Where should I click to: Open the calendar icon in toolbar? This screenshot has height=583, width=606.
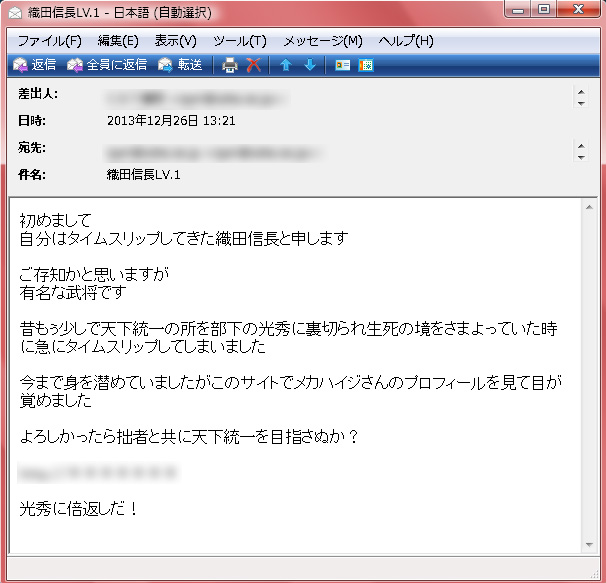(x=366, y=65)
